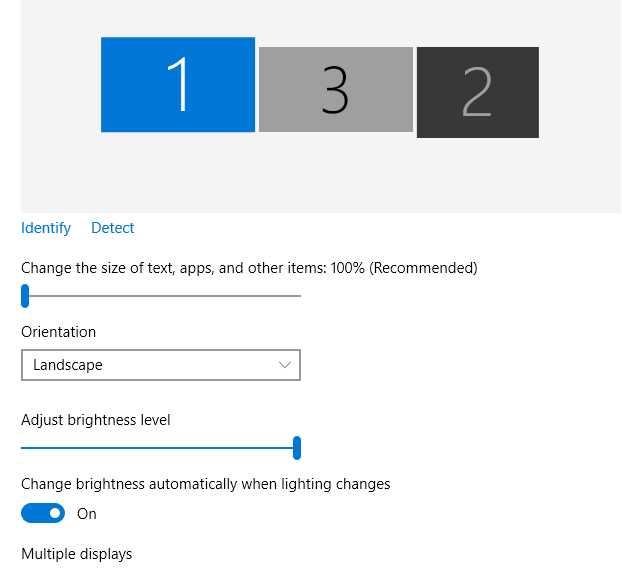The image size is (622, 569).
Task: Click the middle of the text size slider track
Action: coord(161,296)
